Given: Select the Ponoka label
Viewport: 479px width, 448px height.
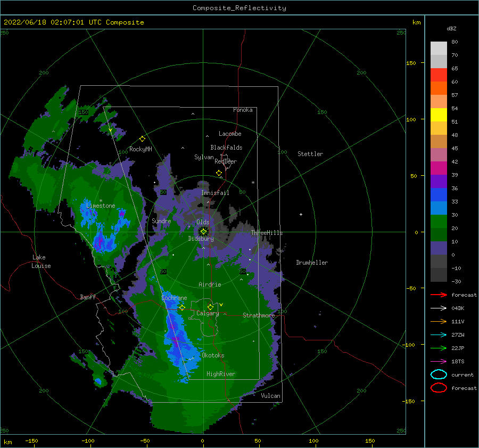Looking at the screenshot, I should pyautogui.click(x=243, y=110).
